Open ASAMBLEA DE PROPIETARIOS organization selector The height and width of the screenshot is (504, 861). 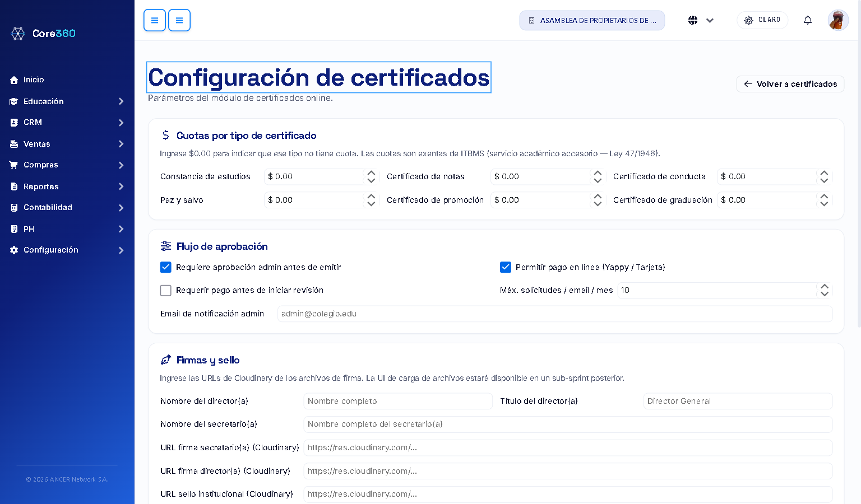592,20
